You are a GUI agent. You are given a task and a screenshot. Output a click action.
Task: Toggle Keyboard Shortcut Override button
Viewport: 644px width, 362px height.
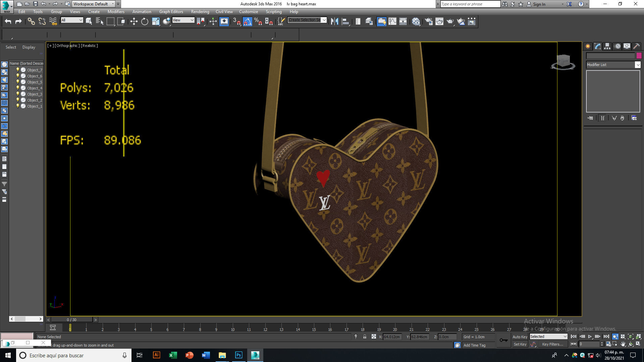point(224,21)
